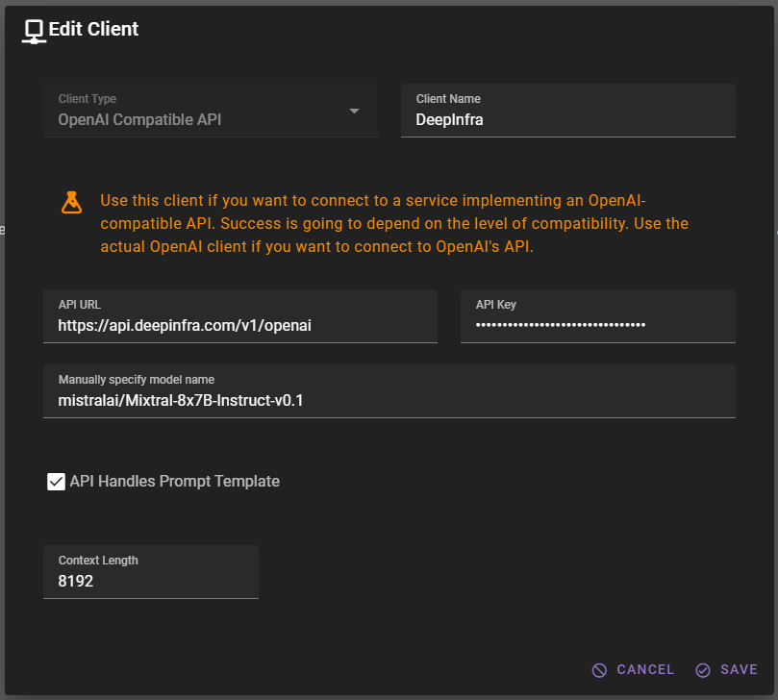Viewport: 778px width, 700px height.
Task: Click the 'API Handles Prompt Template' label text
Action: coord(174,481)
